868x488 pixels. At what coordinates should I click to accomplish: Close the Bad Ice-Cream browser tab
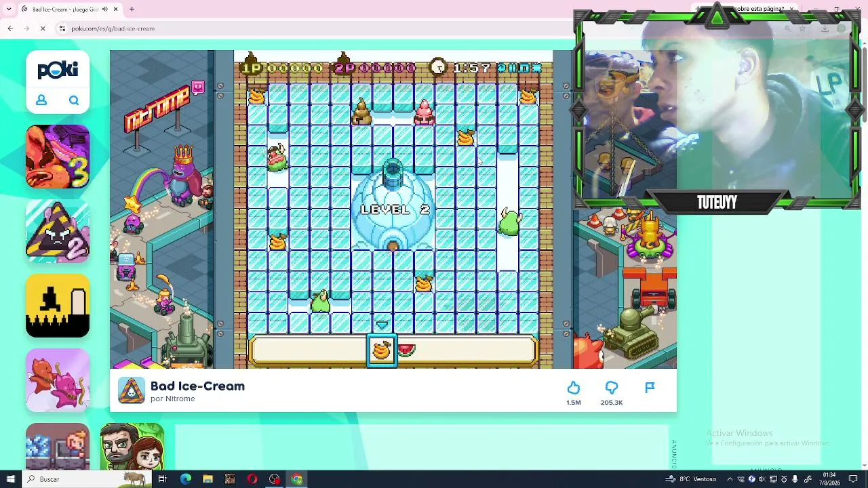tap(115, 9)
